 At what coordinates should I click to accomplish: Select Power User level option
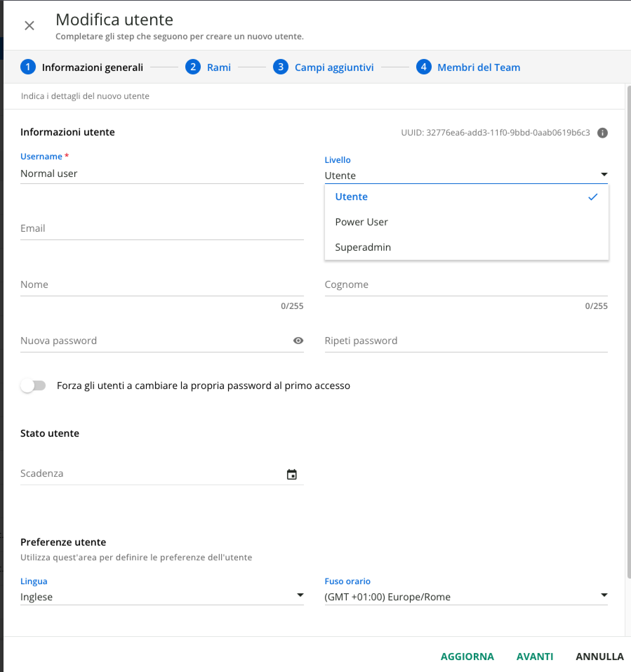pos(361,222)
